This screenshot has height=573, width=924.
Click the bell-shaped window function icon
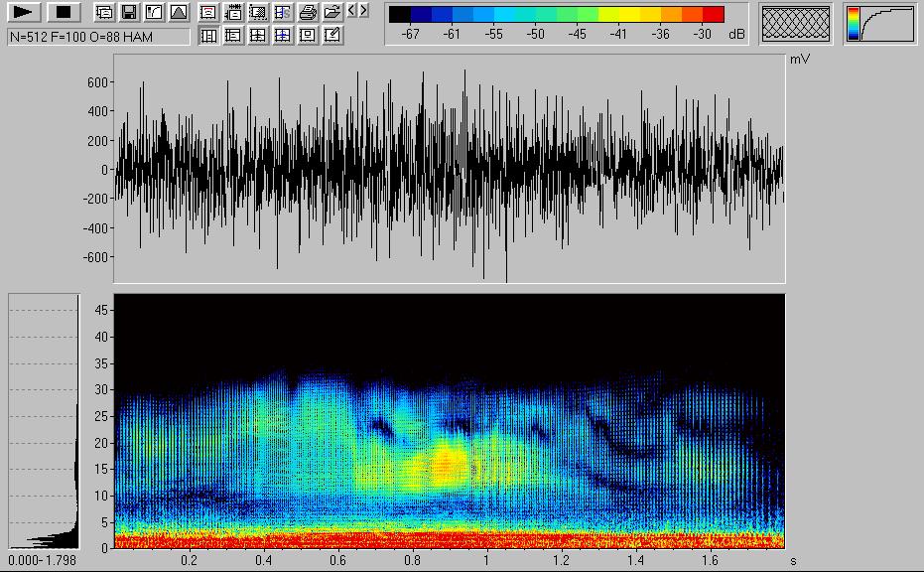pos(178,13)
